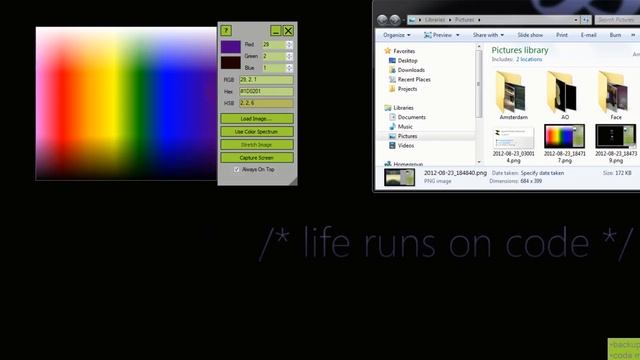The image size is (640, 360).
Task: Click the color tool resize grip corner
Action: [293, 182]
